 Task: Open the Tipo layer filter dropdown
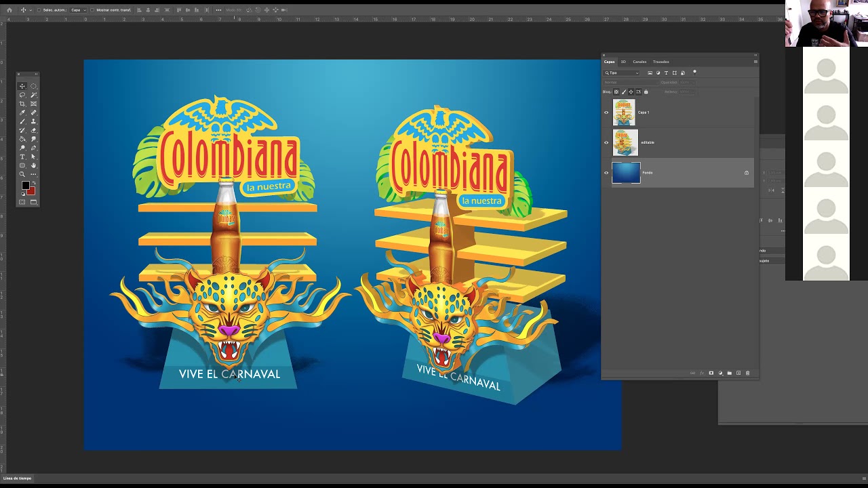[x=622, y=73]
